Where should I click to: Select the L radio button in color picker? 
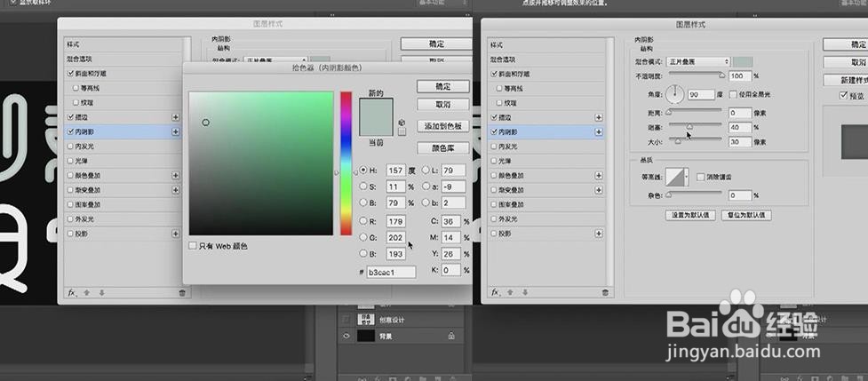(x=426, y=171)
